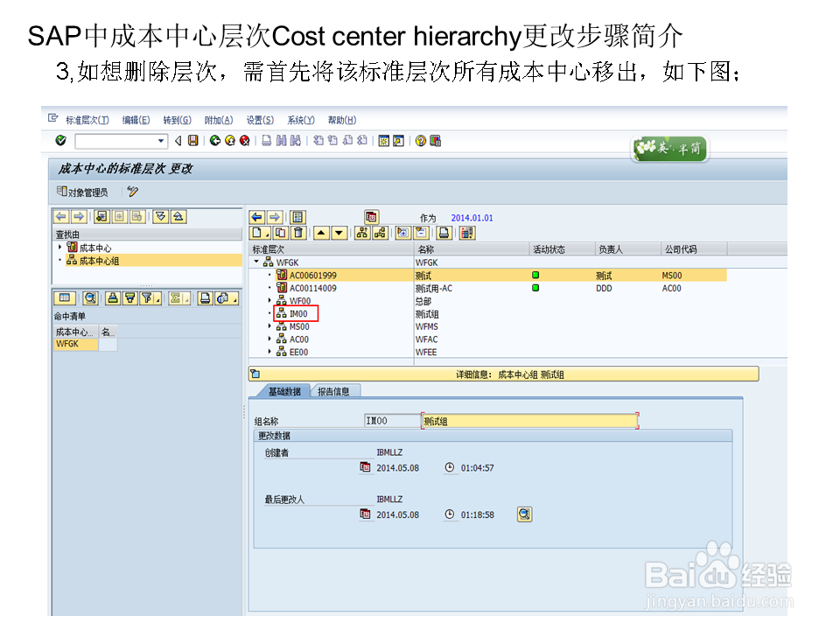
Task: Click the left-panel back arrow icon
Action: pos(61,216)
